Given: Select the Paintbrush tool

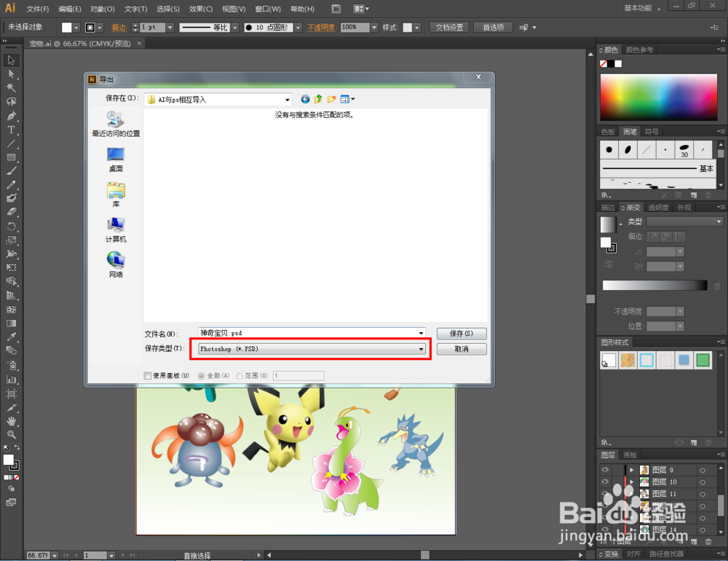Looking at the screenshot, I should tap(11, 171).
